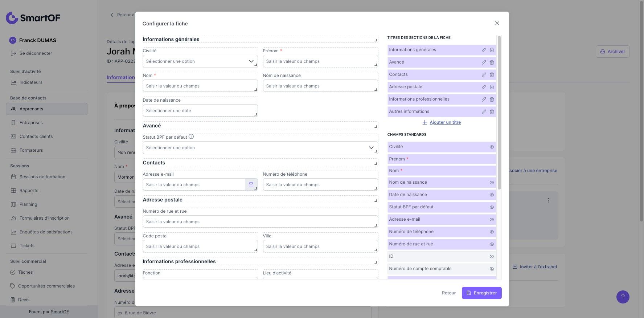Viewport: 644px width, 318px height.
Task: Go to Sessions de formation menu item
Action: click(x=42, y=177)
